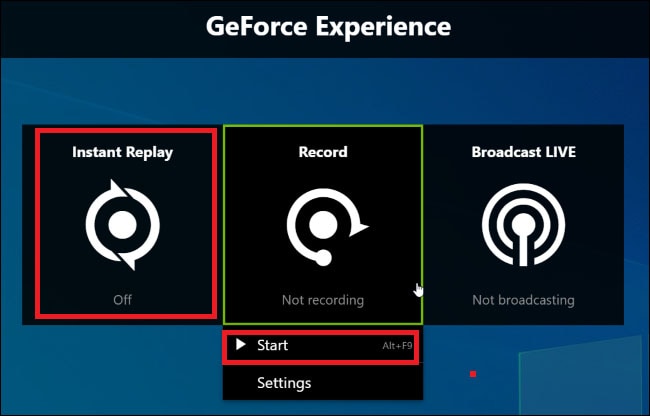The height and width of the screenshot is (416, 650).
Task: Click the Off status under Instant Replay
Action: point(122,300)
